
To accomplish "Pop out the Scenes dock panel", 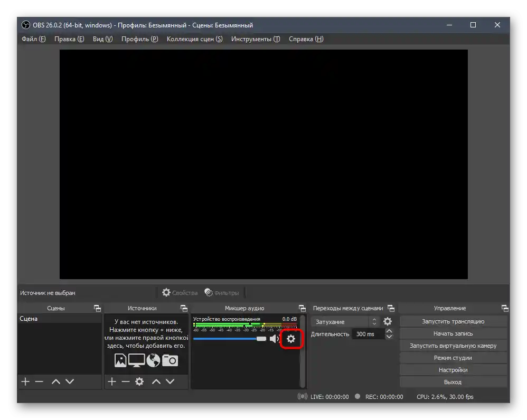I will (97, 308).
